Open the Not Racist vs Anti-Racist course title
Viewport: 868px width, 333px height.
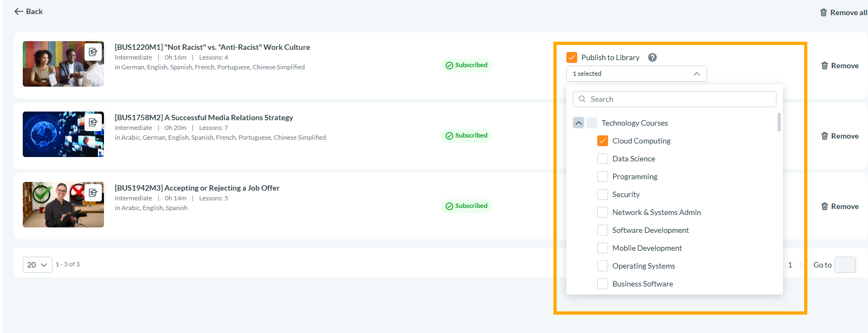[x=212, y=47]
